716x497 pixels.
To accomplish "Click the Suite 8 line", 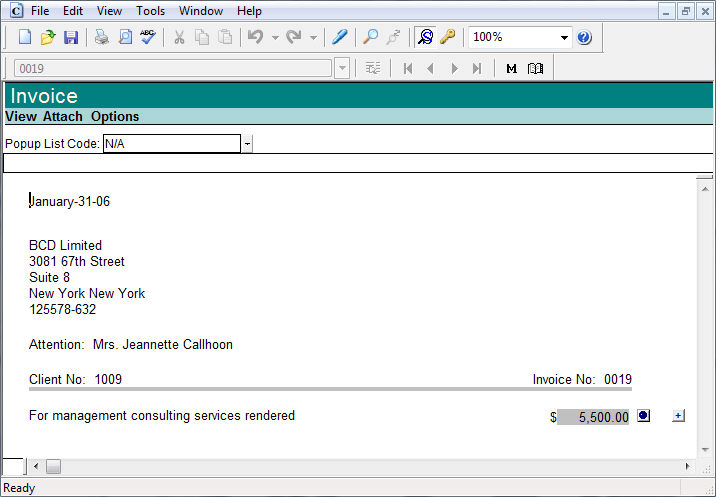I will (49, 277).
